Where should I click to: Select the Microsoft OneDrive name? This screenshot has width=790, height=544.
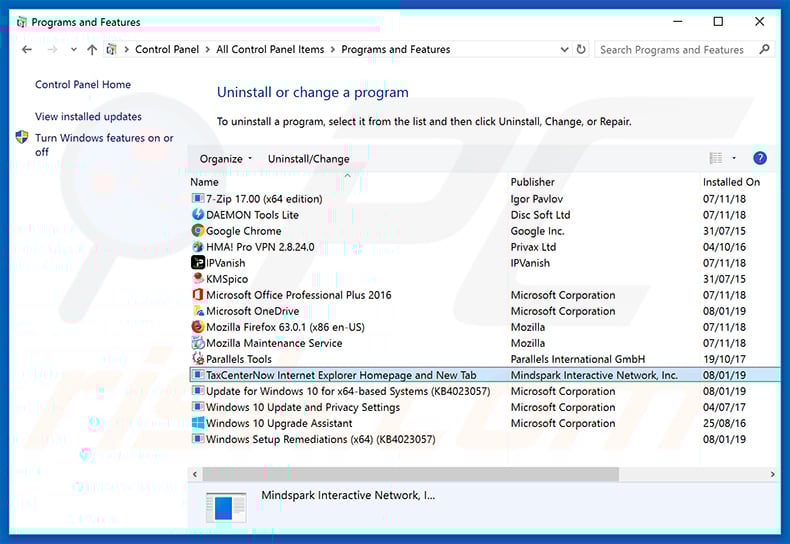point(252,311)
